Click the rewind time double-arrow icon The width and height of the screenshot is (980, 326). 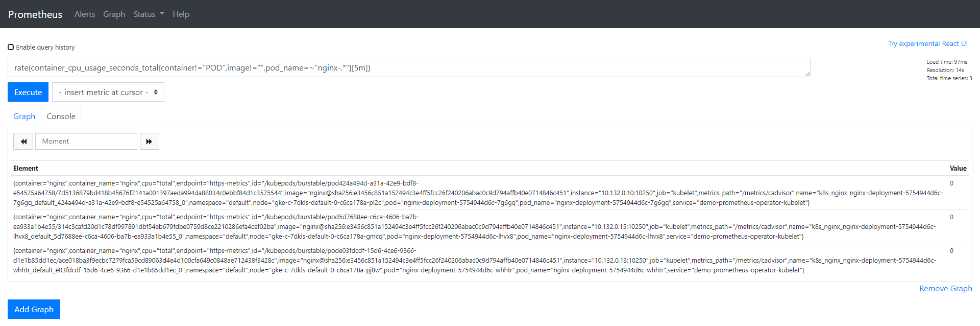tap(23, 142)
